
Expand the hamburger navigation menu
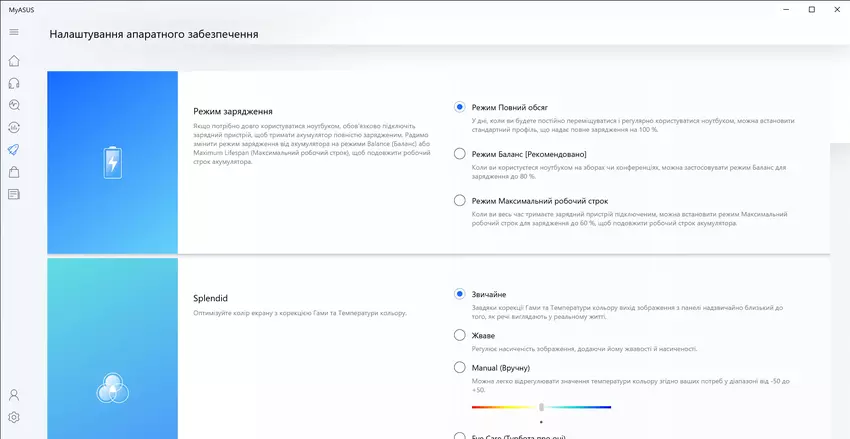(14, 32)
